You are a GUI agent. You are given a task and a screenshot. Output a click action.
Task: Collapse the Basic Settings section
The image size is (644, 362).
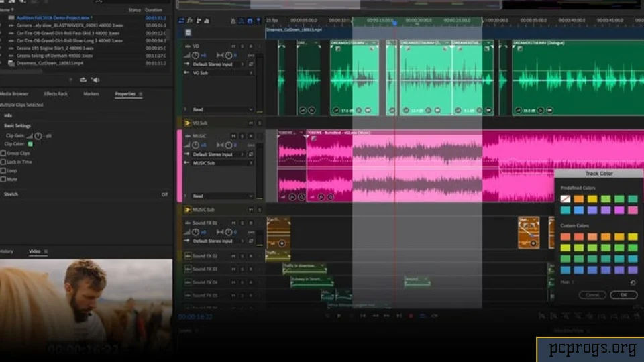tap(17, 126)
